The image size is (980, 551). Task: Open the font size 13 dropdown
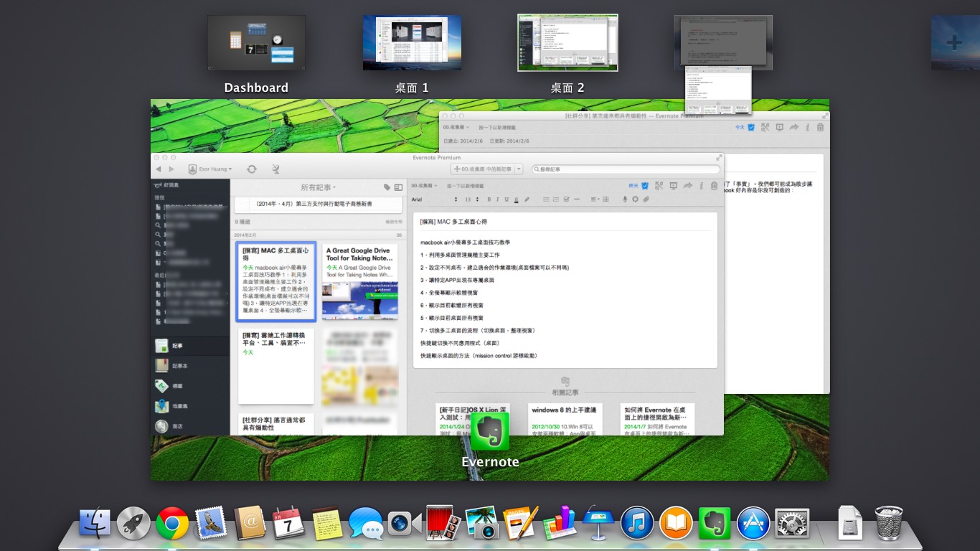[472, 199]
